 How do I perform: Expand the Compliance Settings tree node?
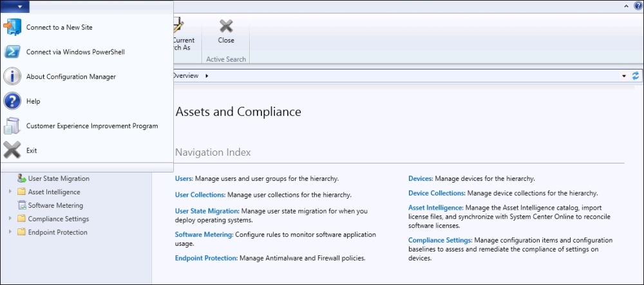click(x=10, y=219)
